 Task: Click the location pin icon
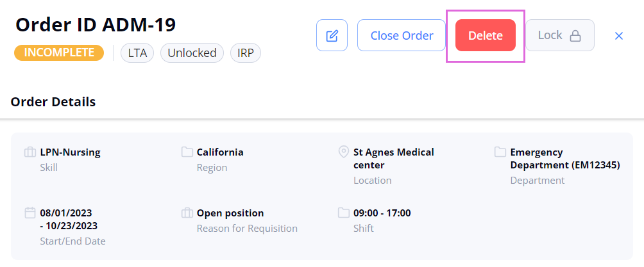point(343,152)
